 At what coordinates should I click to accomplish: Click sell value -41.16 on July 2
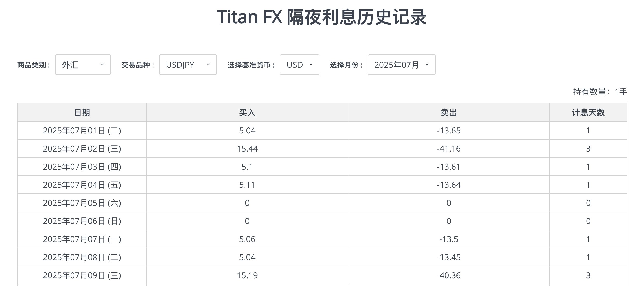tap(449, 149)
